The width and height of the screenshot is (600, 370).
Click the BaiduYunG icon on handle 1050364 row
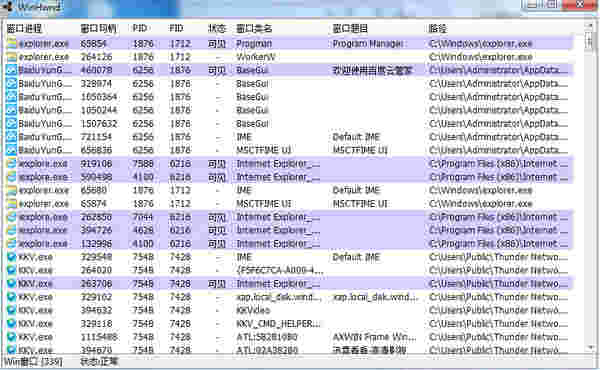point(11,97)
